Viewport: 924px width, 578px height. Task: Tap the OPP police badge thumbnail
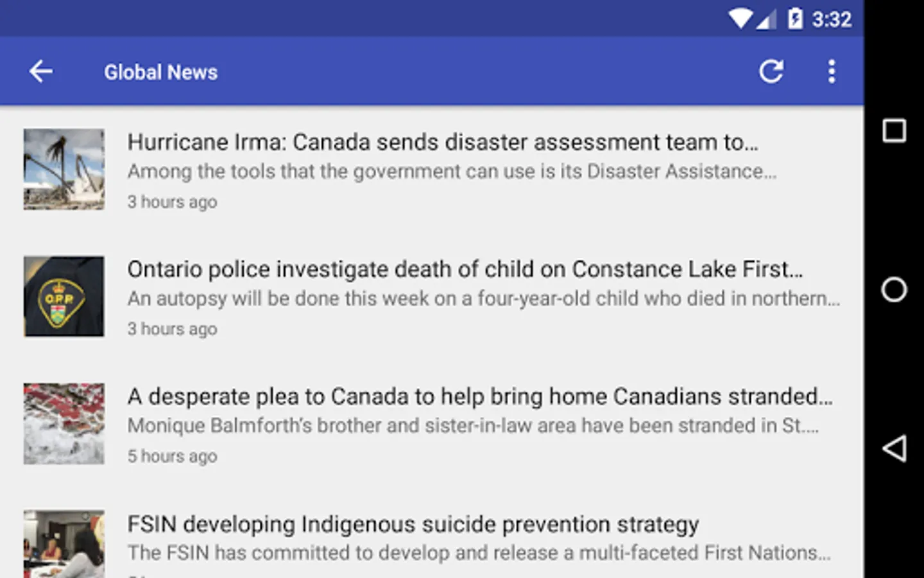click(64, 296)
